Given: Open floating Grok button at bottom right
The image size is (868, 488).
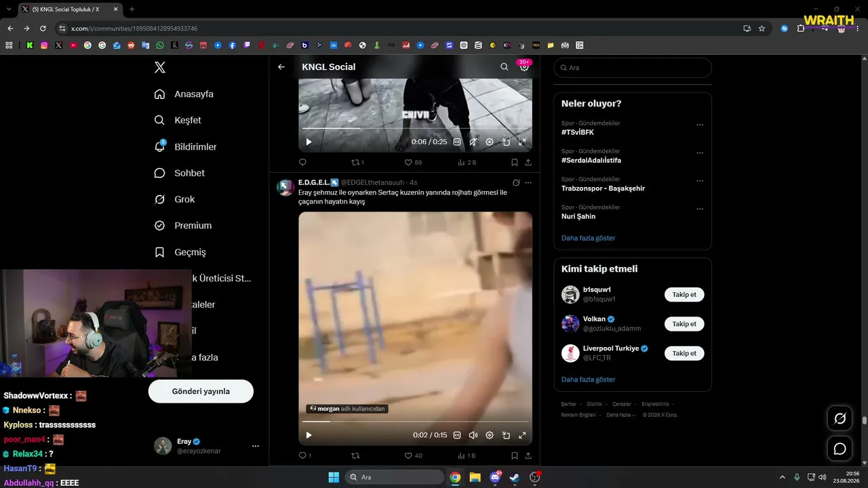Looking at the screenshot, I should coord(840,418).
